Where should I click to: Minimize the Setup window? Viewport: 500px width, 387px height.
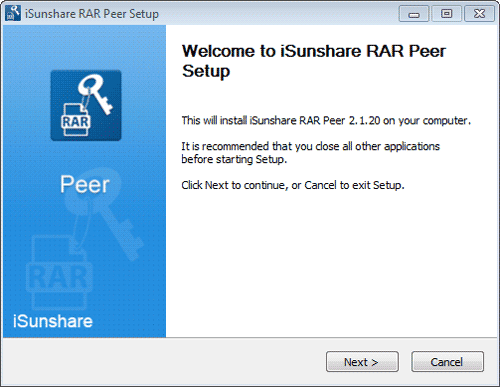(414, 14)
